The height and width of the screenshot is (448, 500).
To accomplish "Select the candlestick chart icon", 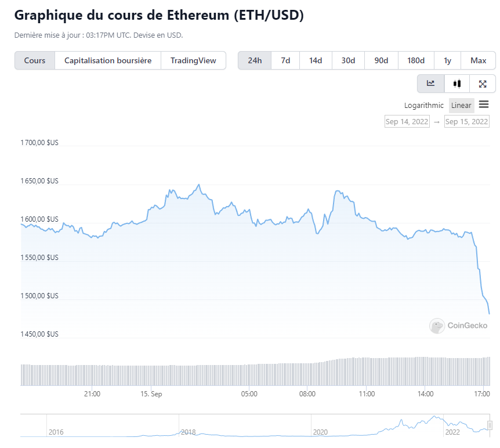I will click(457, 84).
